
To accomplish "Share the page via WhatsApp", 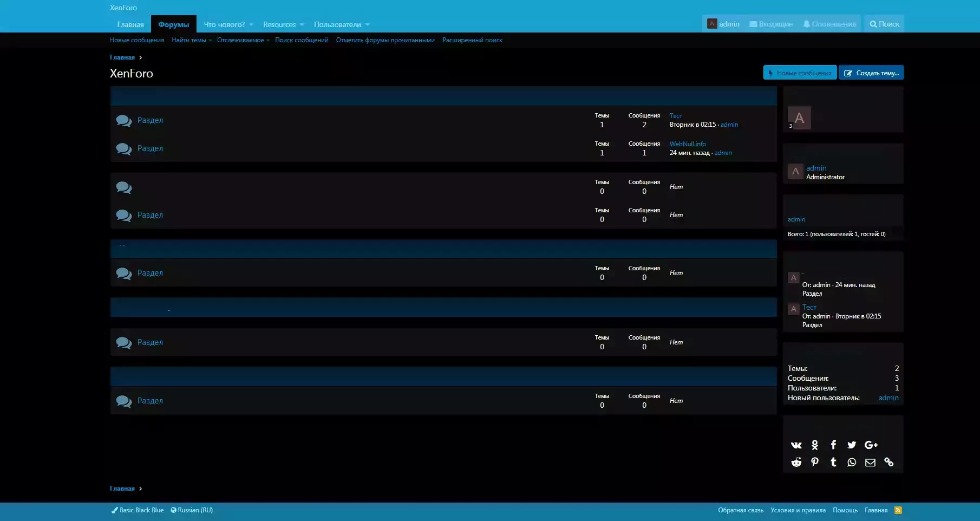I will [852, 463].
